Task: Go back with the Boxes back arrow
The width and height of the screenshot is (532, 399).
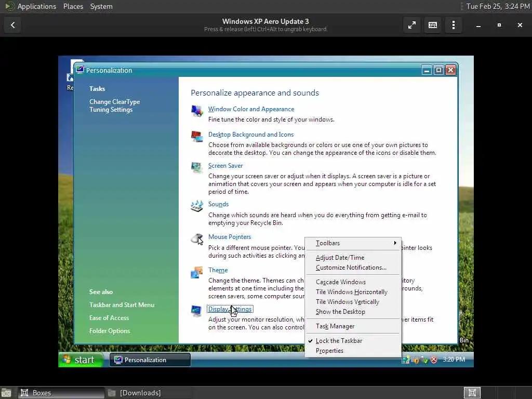Action: click(x=12, y=25)
